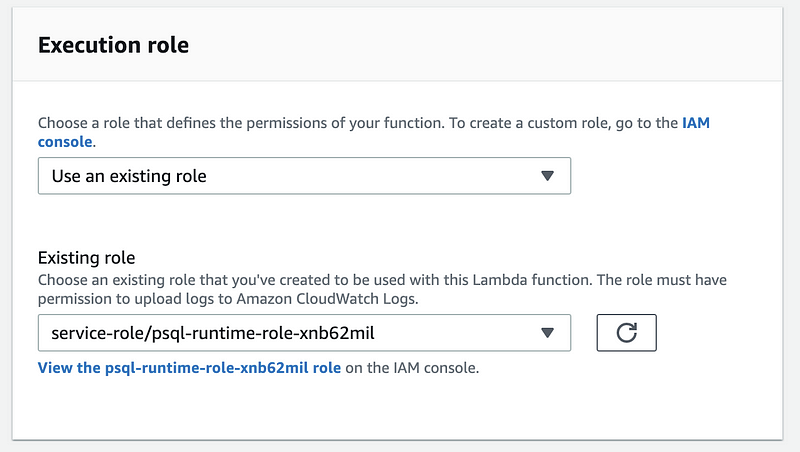Click the arrow beside service-role/psql-runtime-role-xnb62mil
Image resolution: width=800 pixels, height=452 pixels.
(546, 333)
